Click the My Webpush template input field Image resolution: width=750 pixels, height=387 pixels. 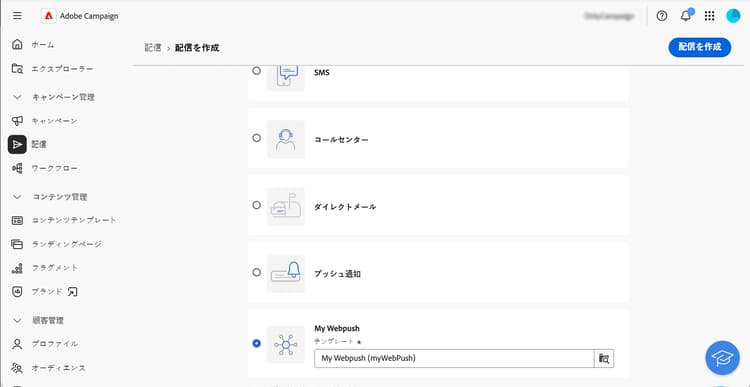[x=454, y=358]
